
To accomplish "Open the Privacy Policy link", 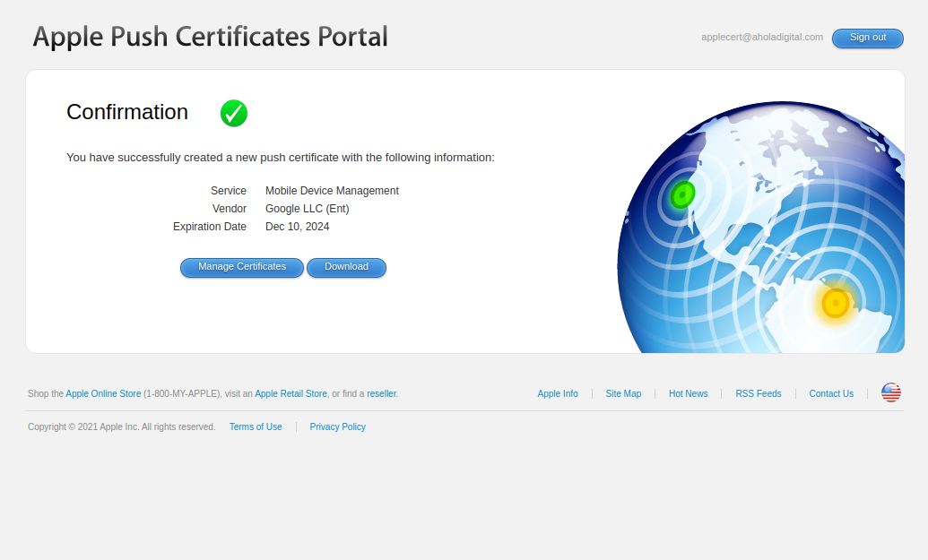I will 337,427.
